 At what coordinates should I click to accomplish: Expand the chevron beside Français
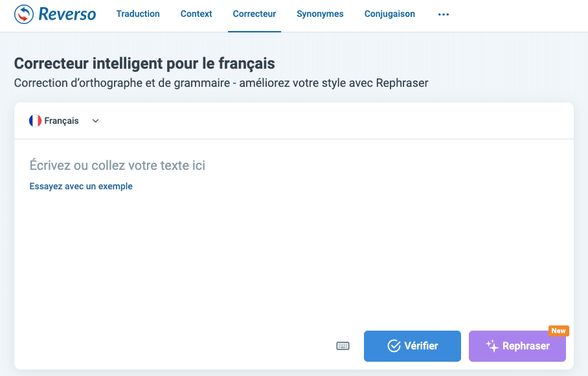coord(96,121)
